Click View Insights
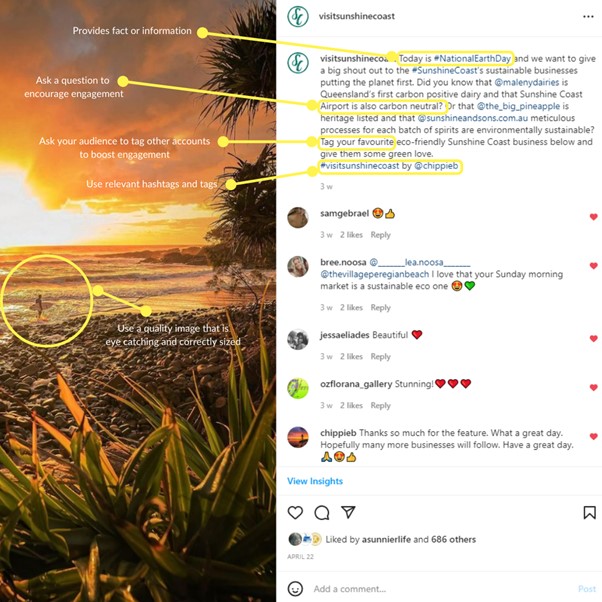 click(315, 481)
